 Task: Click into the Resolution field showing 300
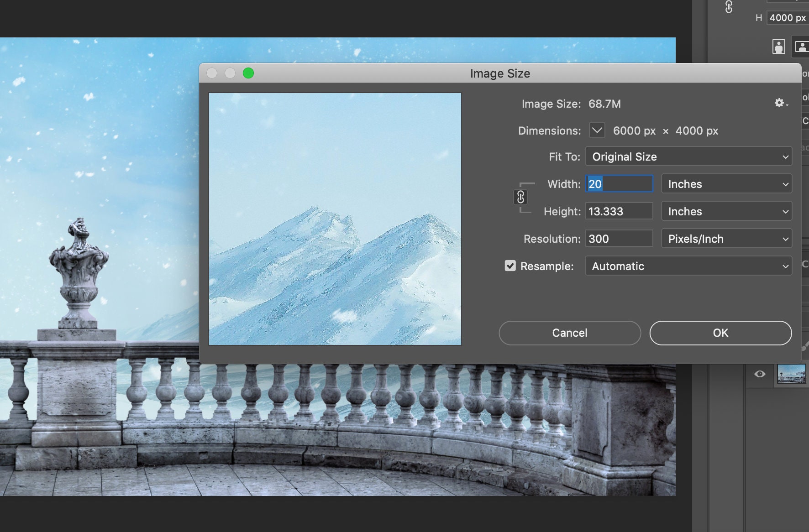click(x=619, y=239)
